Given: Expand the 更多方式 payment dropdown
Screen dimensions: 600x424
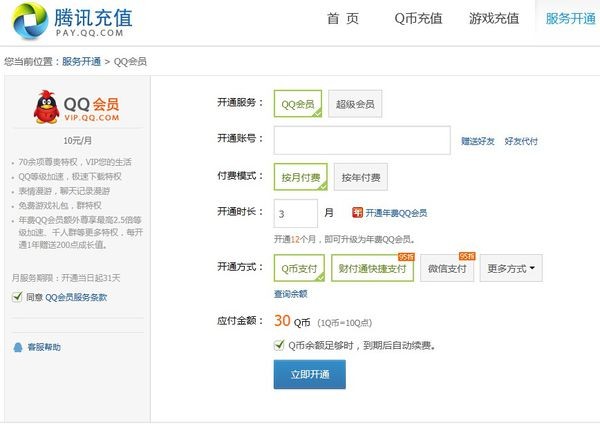Looking at the screenshot, I should (511, 268).
